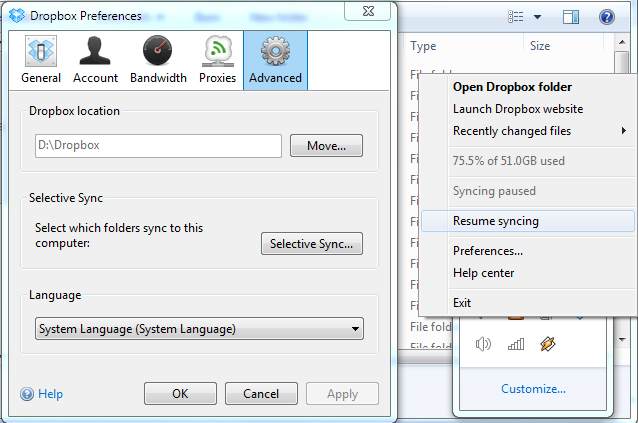Click the Explorer help question icon
This screenshot has height=423, width=638.
point(606,17)
